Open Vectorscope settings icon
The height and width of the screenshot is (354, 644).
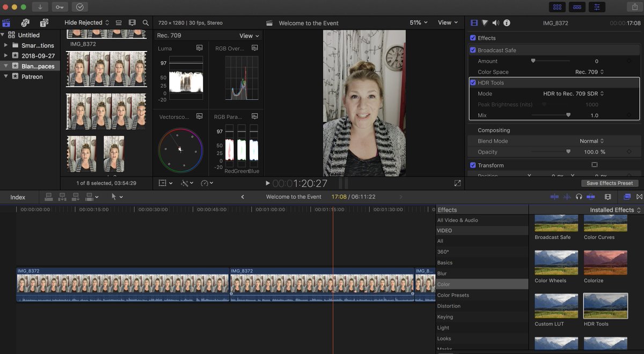(199, 116)
